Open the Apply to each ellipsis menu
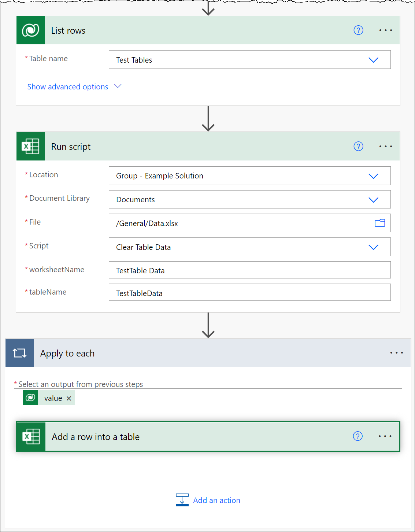Screen dimensions: 415x532 click(396, 353)
